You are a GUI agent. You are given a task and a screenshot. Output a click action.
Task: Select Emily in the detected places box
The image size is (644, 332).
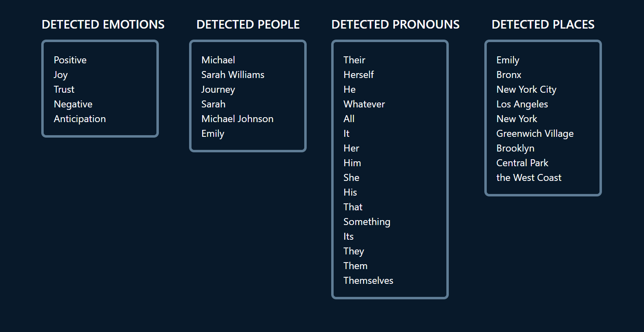pyautogui.click(x=508, y=60)
